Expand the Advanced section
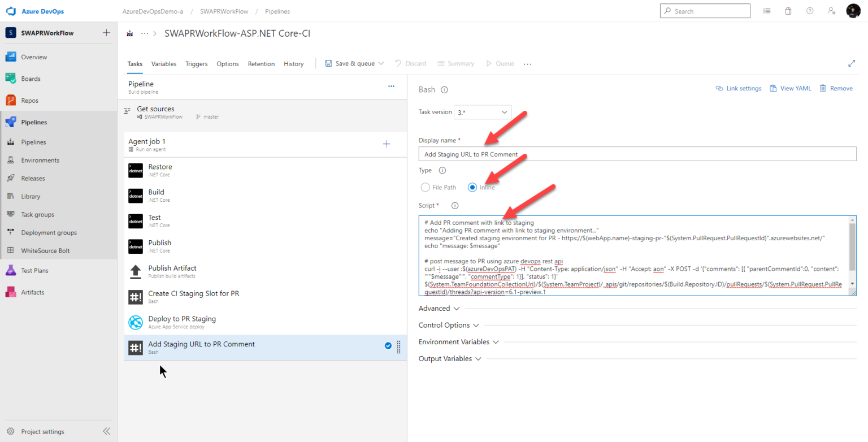 click(x=439, y=309)
